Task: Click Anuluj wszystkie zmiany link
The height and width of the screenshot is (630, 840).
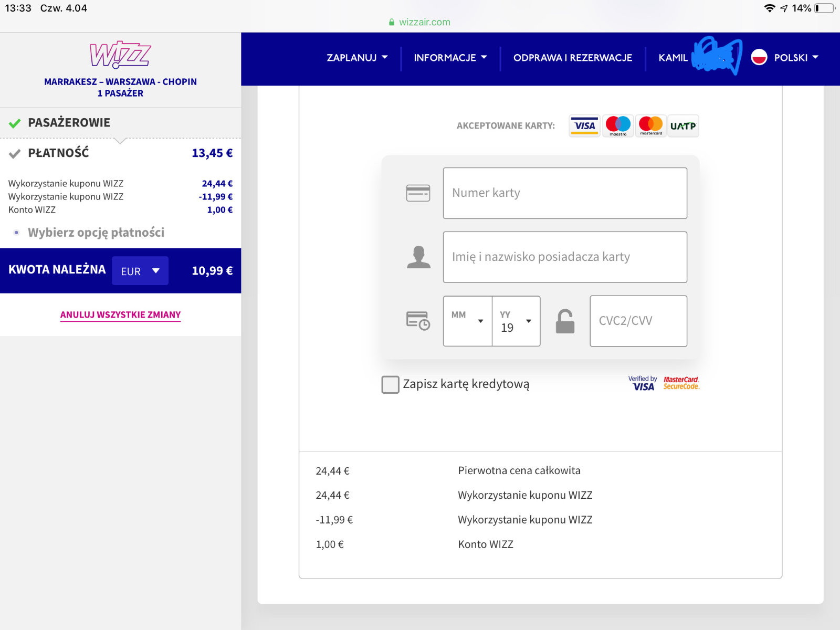Action: coord(120,315)
